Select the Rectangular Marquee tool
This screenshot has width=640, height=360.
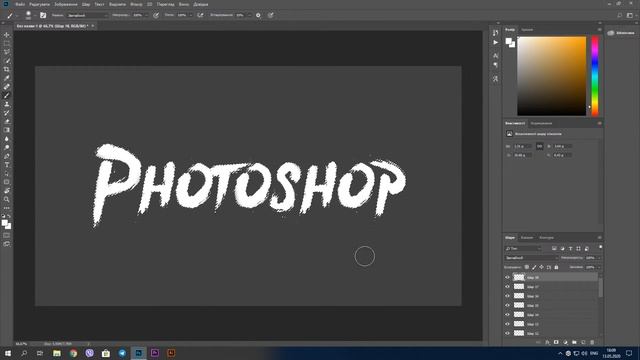coord(7,44)
